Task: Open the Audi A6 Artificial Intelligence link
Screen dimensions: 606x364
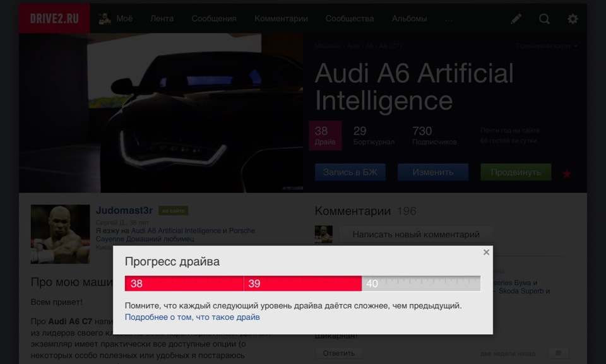Action: point(176,231)
